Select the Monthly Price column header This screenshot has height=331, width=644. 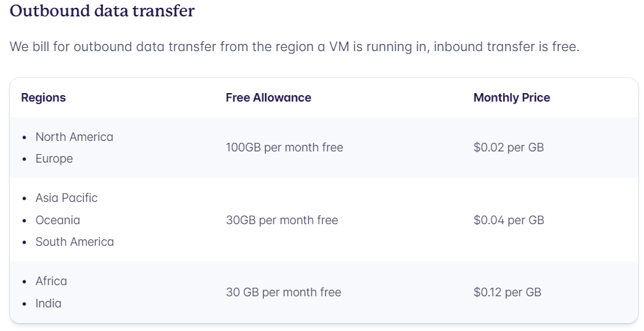pyautogui.click(x=511, y=98)
